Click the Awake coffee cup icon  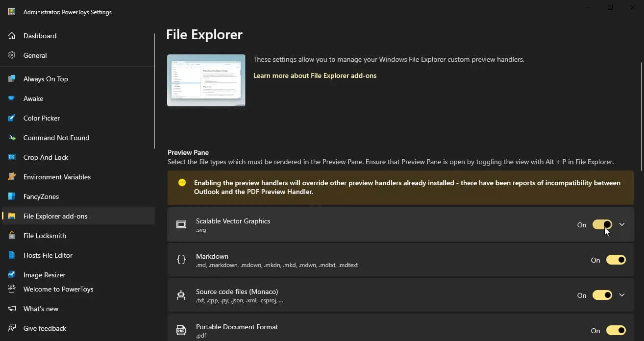[x=12, y=98]
